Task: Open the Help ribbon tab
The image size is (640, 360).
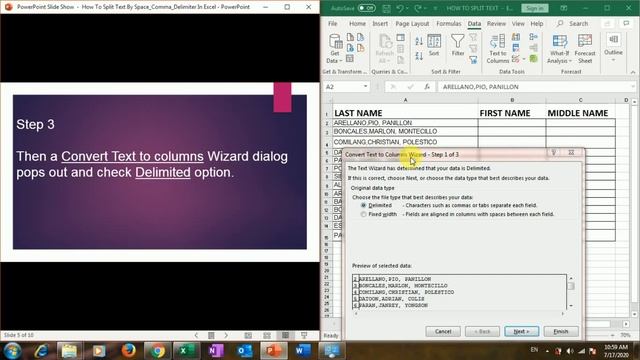Action: [537, 24]
